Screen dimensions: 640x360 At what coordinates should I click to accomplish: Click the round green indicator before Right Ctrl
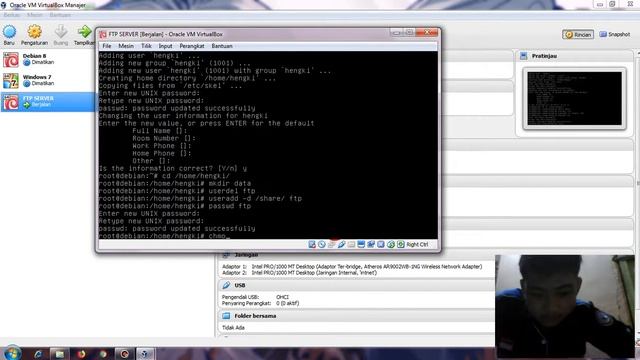coord(391,244)
